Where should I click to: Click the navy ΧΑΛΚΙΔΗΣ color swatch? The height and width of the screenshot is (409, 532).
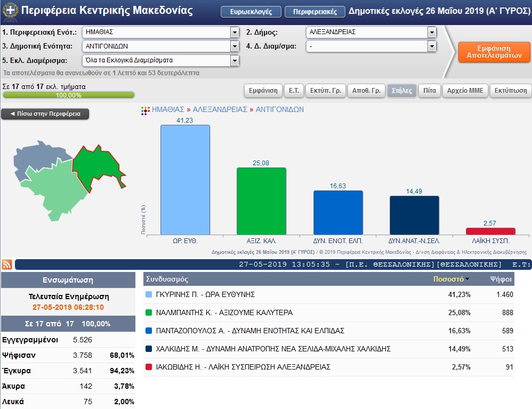(149, 349)
